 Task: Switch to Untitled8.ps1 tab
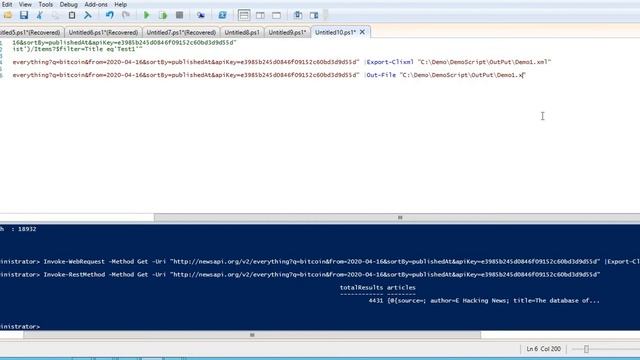[x=242, y=32]
